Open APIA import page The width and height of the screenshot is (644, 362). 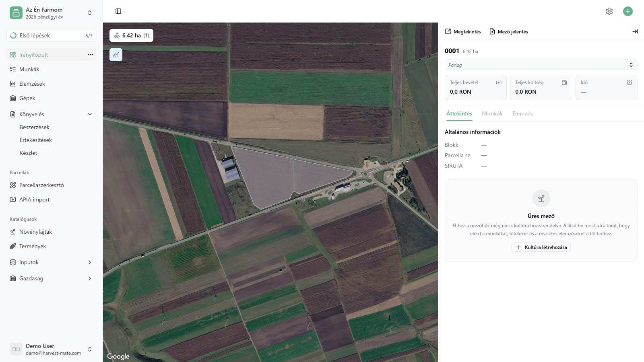click(x=51, y=200)
